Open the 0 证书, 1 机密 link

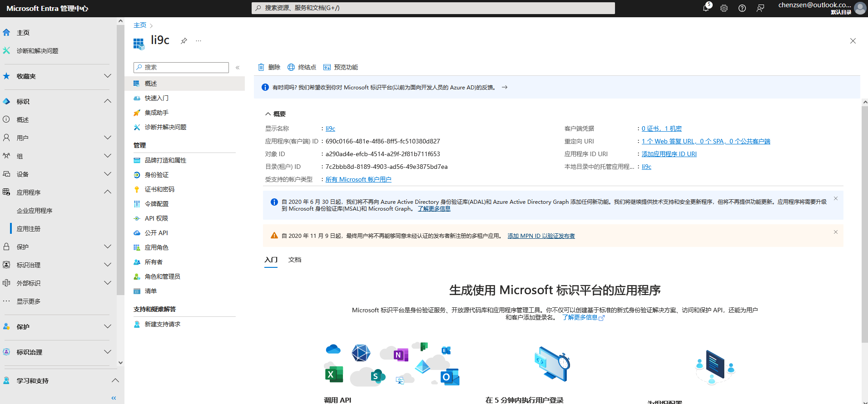662,128
